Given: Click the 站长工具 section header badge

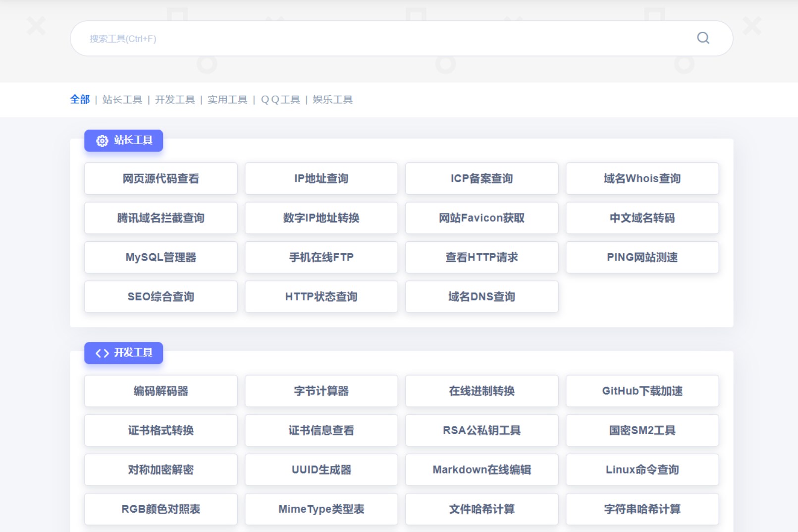Looking at the screenshot, I should 124,141.
